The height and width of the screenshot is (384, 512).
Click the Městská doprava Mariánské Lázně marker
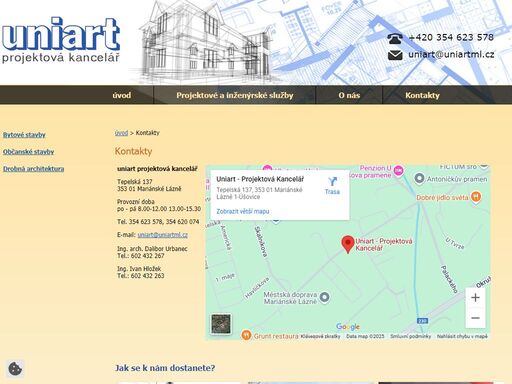tap(324, 297)
